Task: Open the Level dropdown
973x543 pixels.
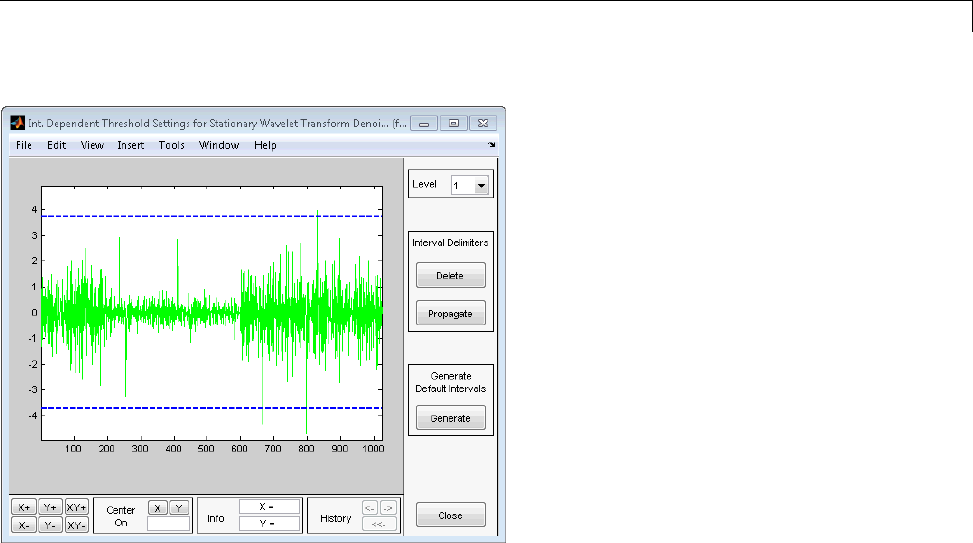Action: [469, 185]
